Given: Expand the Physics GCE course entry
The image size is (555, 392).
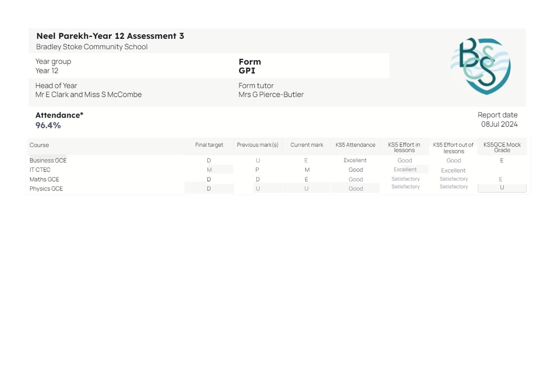Looking at the screenshot, I should (x=46, y=189).
